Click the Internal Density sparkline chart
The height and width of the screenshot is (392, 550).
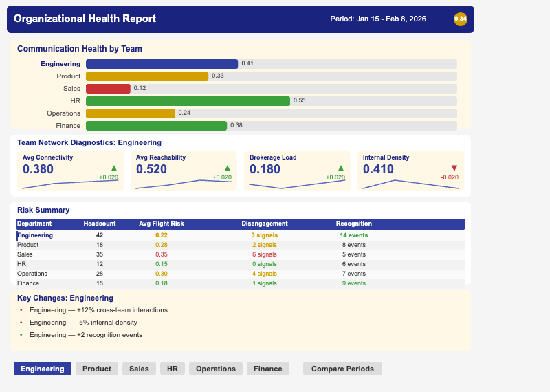click(x=410, y=184)
